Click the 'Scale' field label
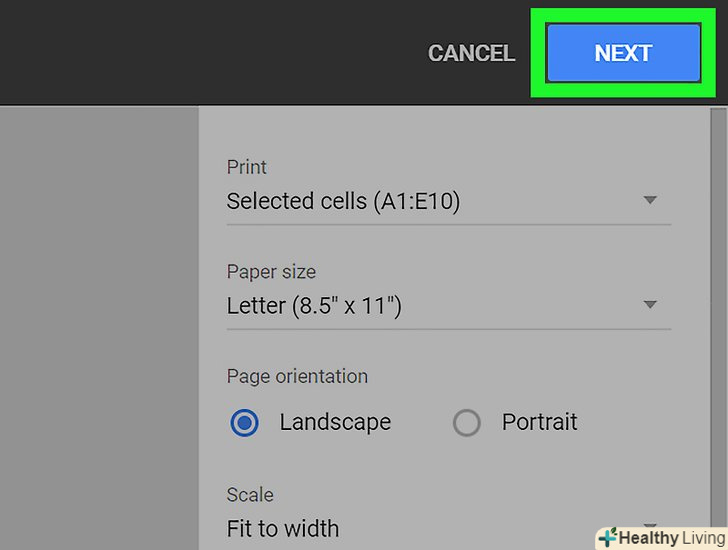 click(250, 495)
